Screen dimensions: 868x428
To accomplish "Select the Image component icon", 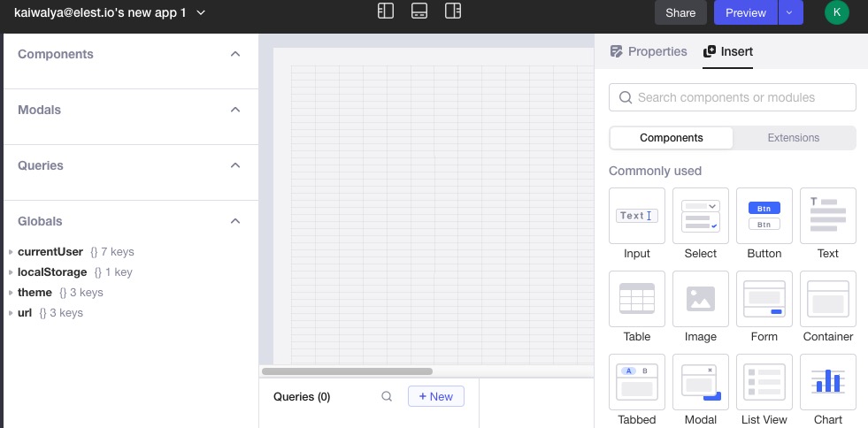I will pos(700,299).
